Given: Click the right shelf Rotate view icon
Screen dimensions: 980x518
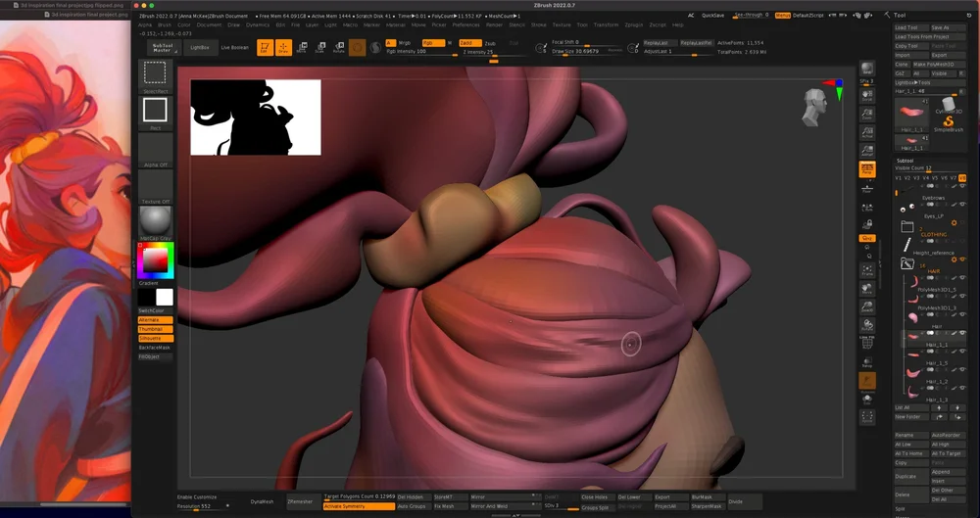Looking at the screenshot, I should tap(867, 324).
